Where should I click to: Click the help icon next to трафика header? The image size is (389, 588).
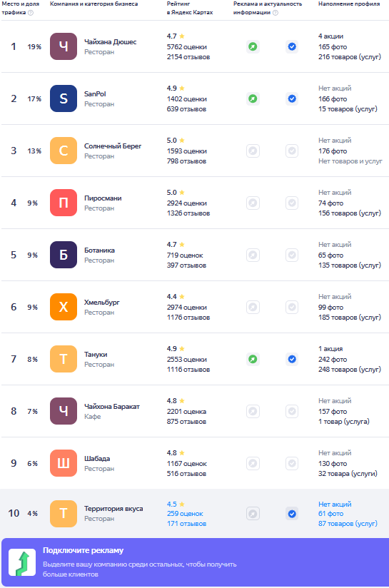[x=31, y=13]
